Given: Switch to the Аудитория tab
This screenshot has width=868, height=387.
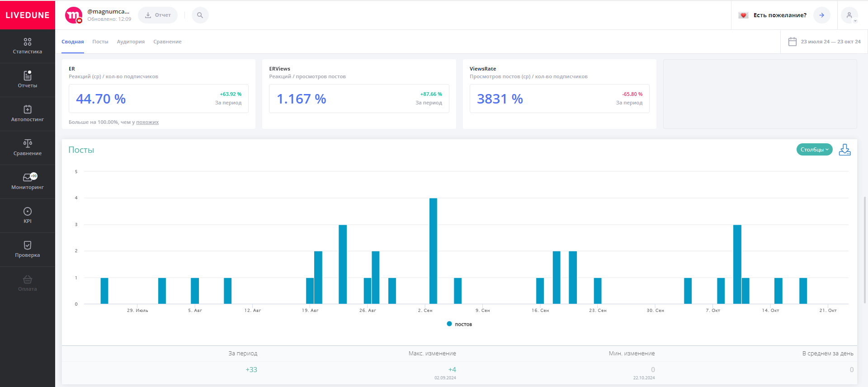Looking at the screenshot, I should 131,42.
